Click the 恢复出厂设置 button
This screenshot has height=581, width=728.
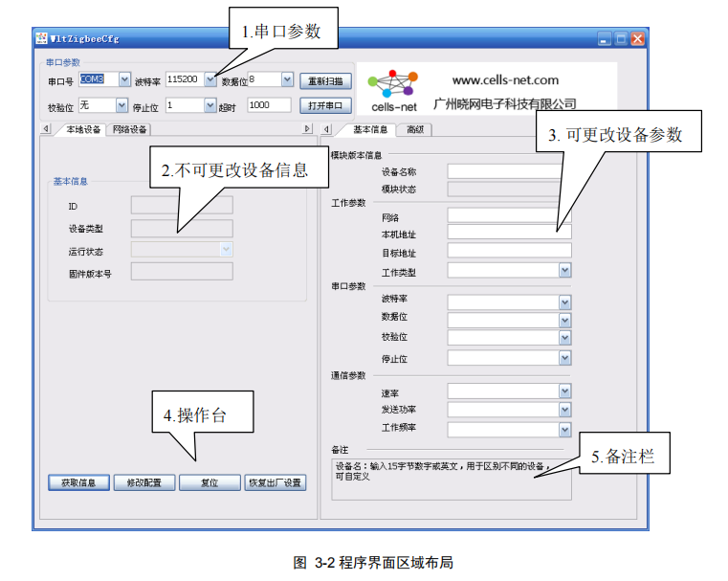276,482
